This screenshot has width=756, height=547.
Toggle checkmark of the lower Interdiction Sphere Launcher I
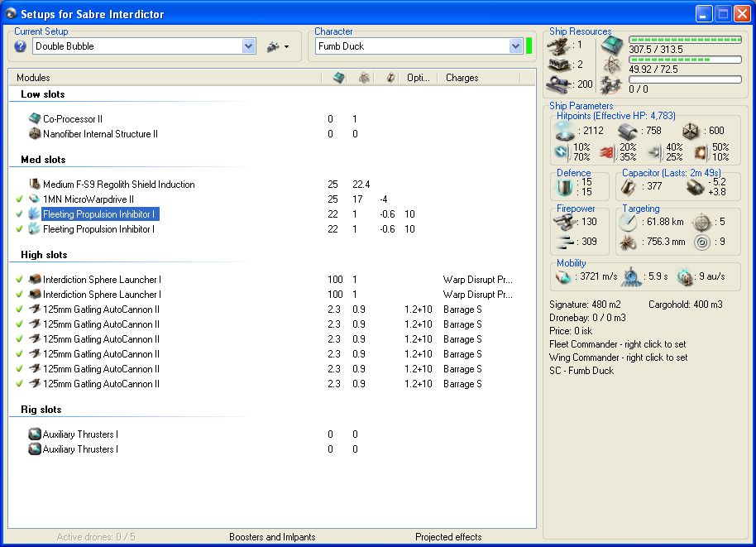click(19, 294)
